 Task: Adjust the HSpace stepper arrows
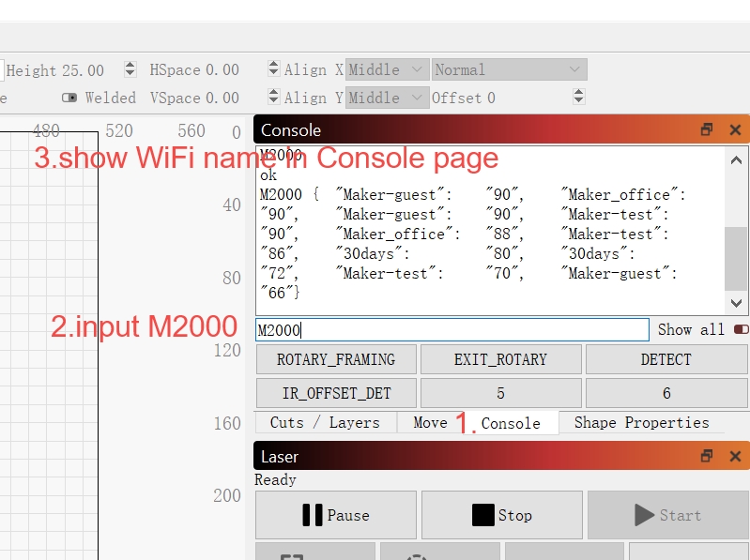(273, 68)
